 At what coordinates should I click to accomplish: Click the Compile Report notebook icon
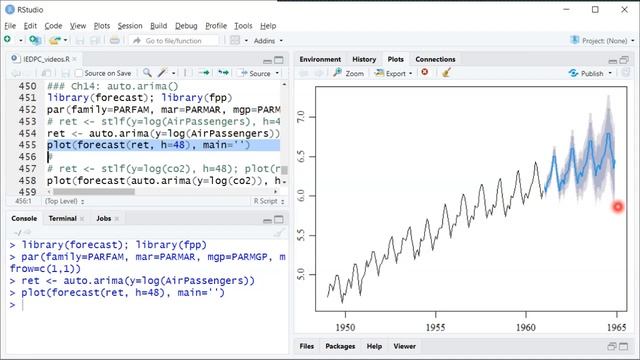[x=185, y=73]
